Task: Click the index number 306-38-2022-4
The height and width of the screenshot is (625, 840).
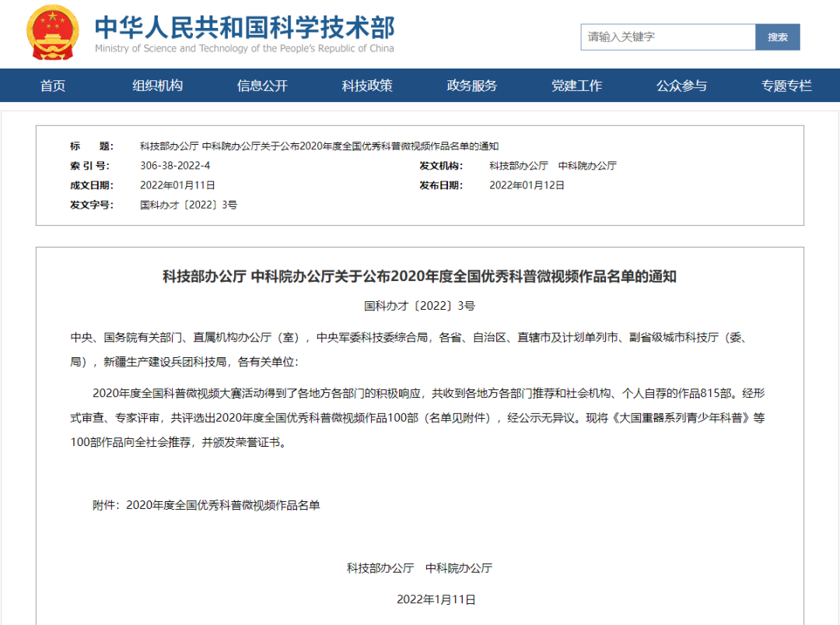Action: click(x=175, y=166)
